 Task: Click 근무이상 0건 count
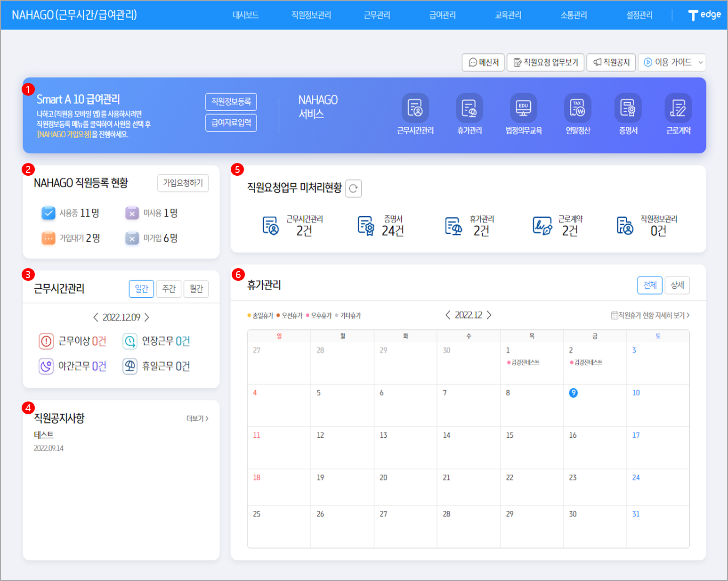99,341
